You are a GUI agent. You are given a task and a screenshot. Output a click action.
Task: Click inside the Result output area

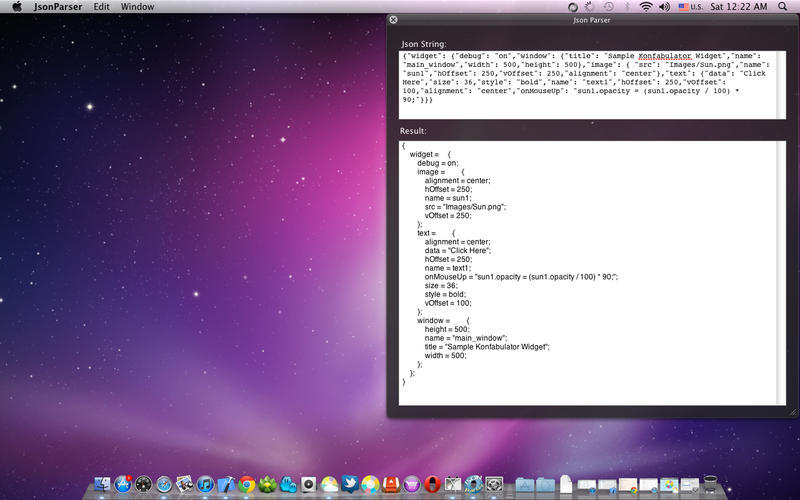[x=592, y=272]
